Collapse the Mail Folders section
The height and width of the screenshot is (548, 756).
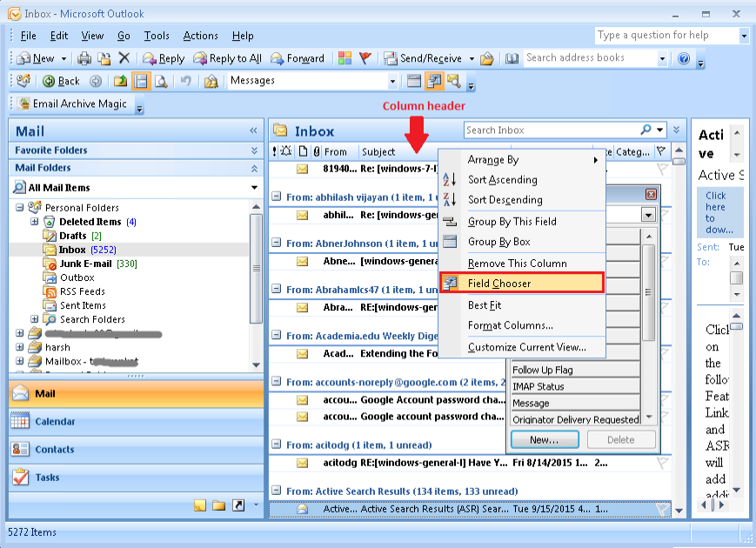(x=255, y=168)
